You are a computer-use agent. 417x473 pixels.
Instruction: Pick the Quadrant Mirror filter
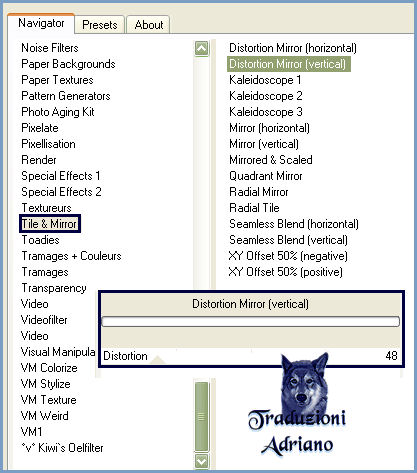point(266,176)
